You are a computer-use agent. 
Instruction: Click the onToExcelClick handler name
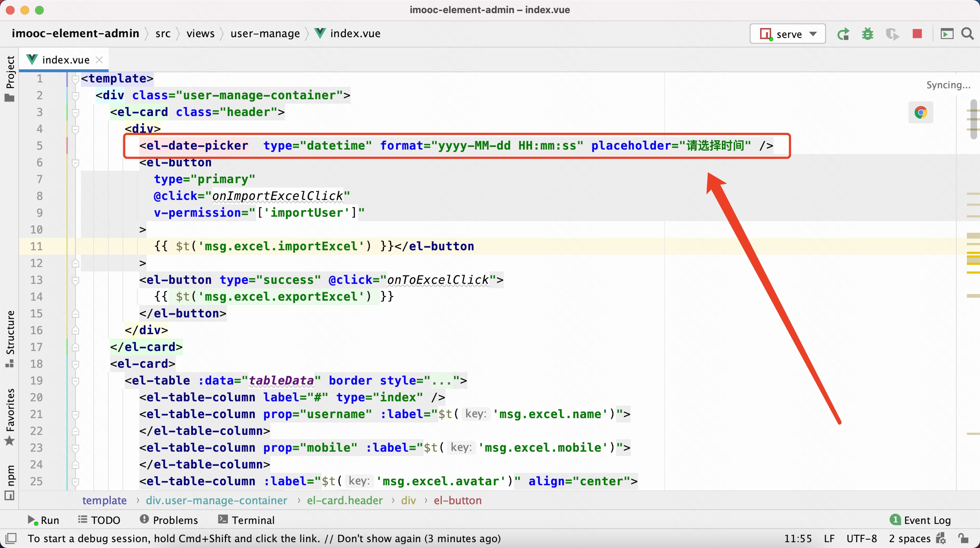(x=438, y=280)
